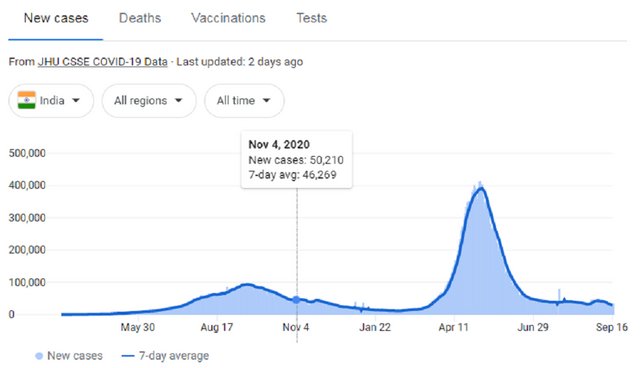Image resolution: width=640 pixels, height=368 pixels.
Task: Click the New cases legend dot
Action: (x=39, y=356)
